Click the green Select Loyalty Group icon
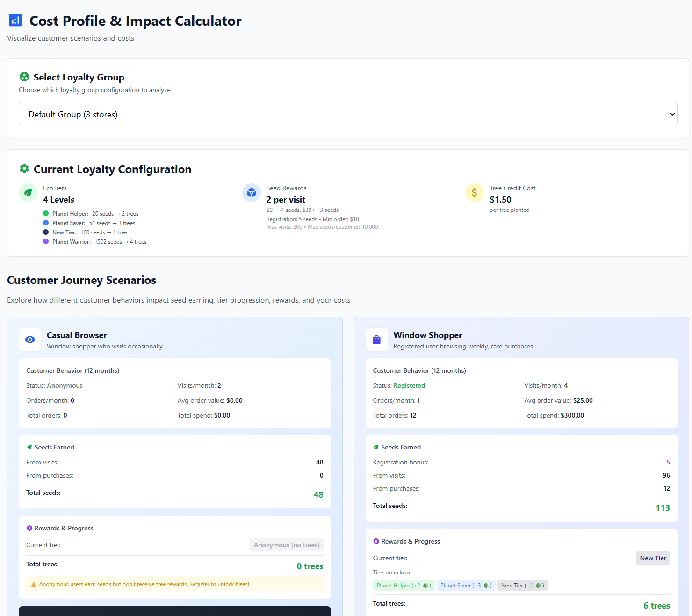Image resolution: width=692 pixels, height=616 pixels. [x=24, y=77]
